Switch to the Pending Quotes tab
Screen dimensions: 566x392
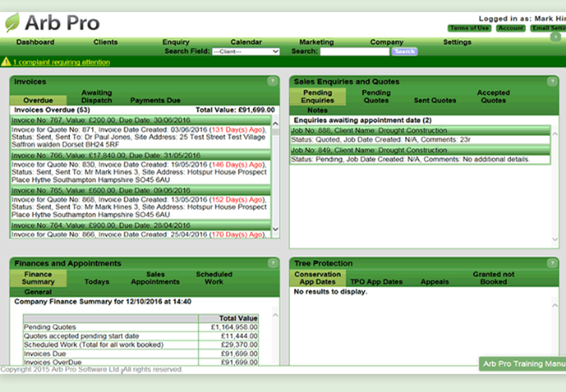coord(376,96)
